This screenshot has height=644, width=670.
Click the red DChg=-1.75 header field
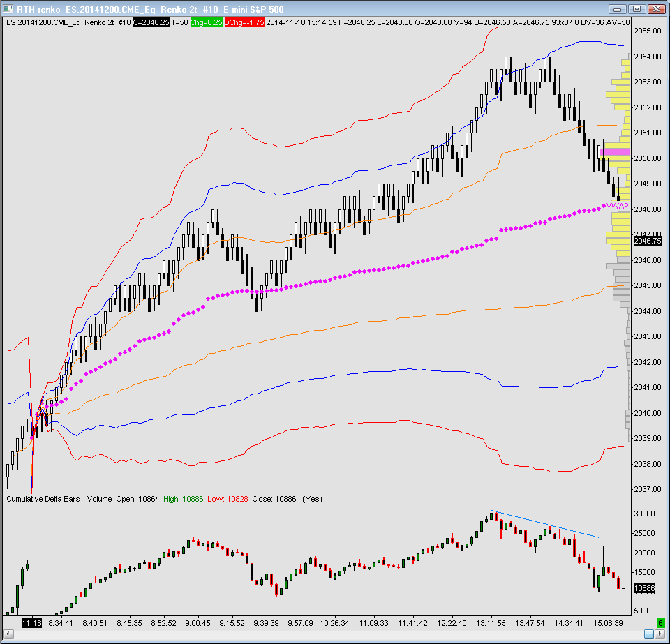244,22
